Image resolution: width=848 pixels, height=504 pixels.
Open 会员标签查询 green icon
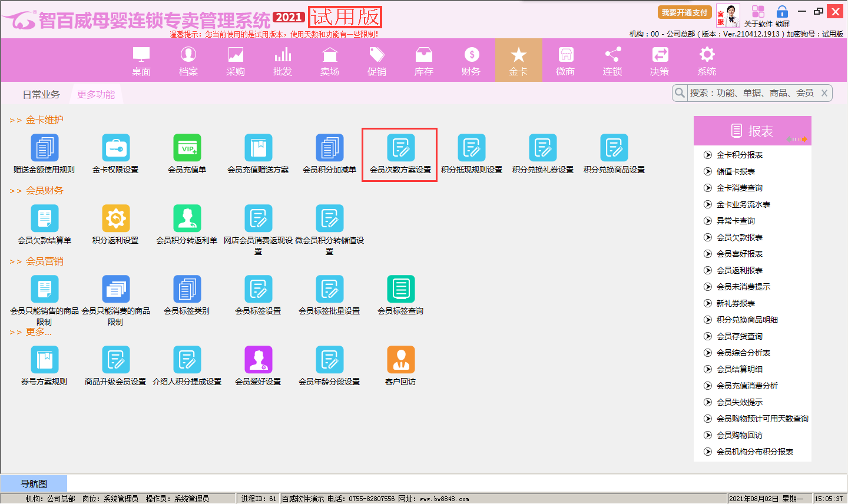click(x=400, y=290)
